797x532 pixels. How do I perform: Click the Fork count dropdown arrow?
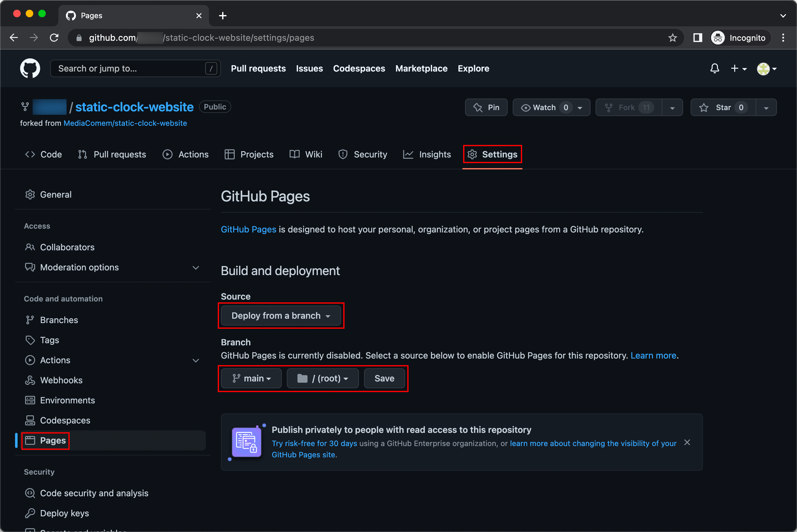[673, 107]
